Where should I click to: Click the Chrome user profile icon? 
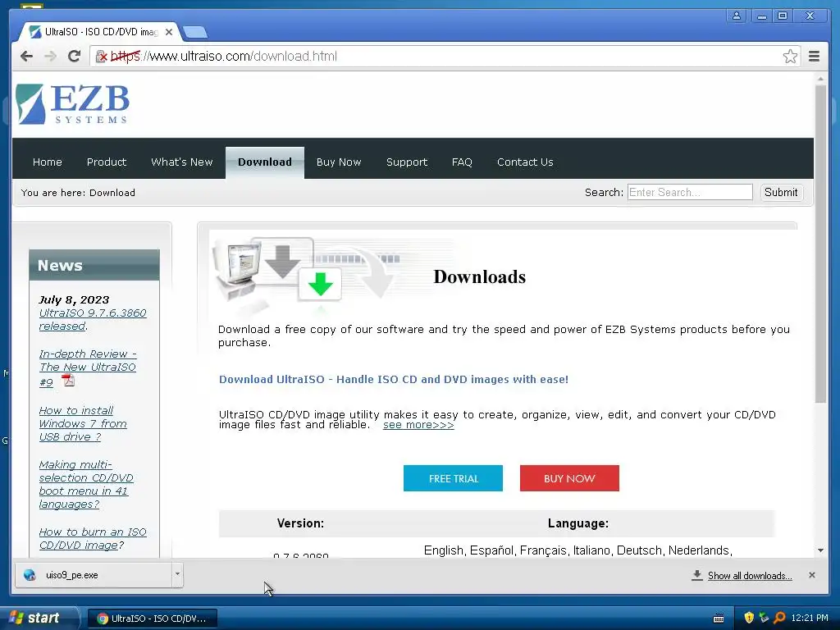pos(737,16)
